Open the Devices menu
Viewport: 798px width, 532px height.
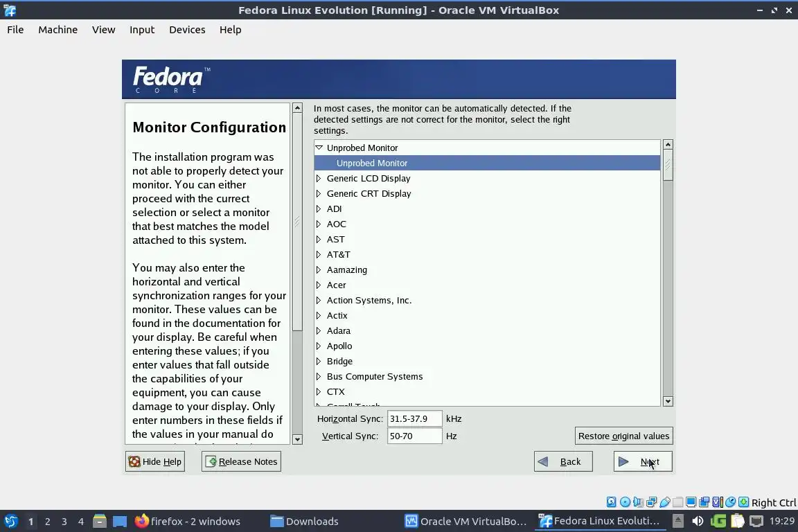point(187,30)
